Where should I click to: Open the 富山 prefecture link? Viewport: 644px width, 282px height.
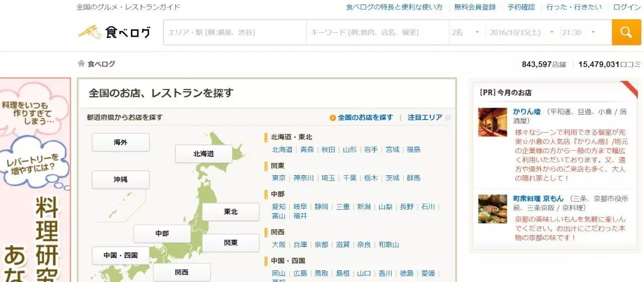(279, 216)
